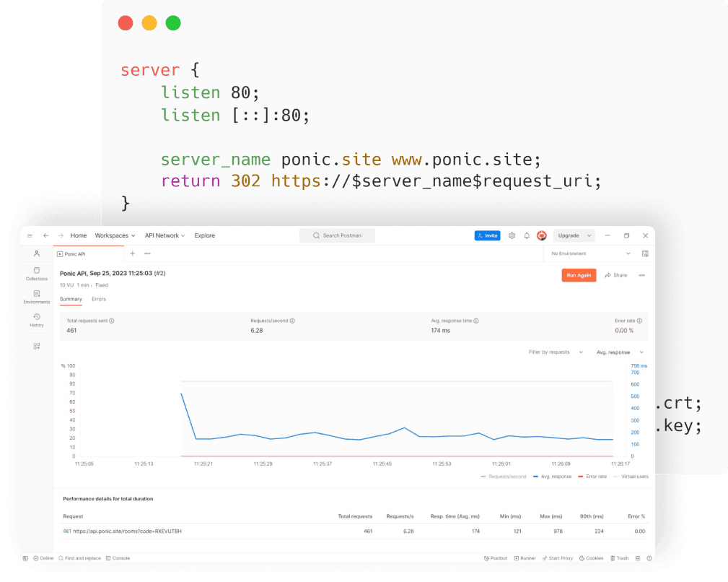The height and width of the screenshot is (582, 728).
Task: Open tab options three-dot menu
Action: [148, 253]
